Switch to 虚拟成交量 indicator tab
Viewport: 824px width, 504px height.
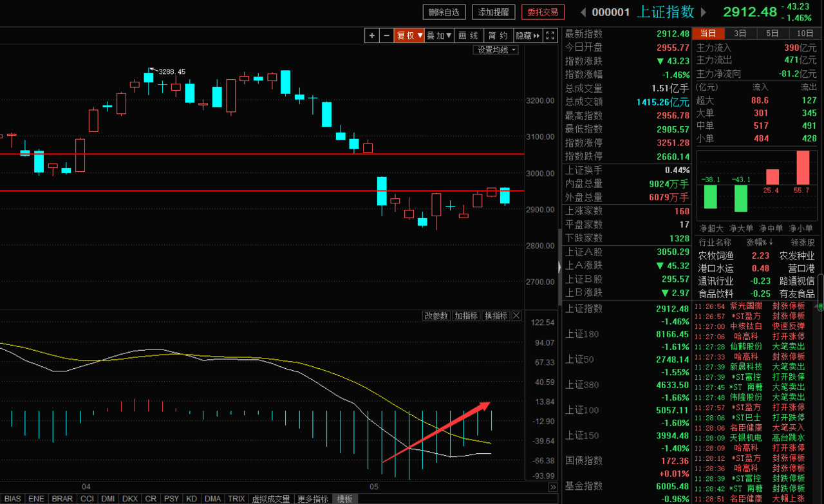(x=271, y=499)
